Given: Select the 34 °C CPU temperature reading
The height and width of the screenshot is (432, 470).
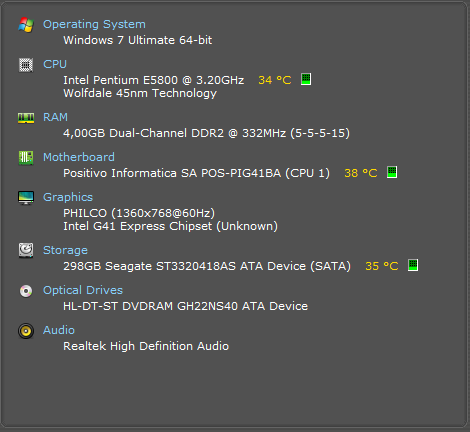Looking at the screenshot, I should click(275, 80).
